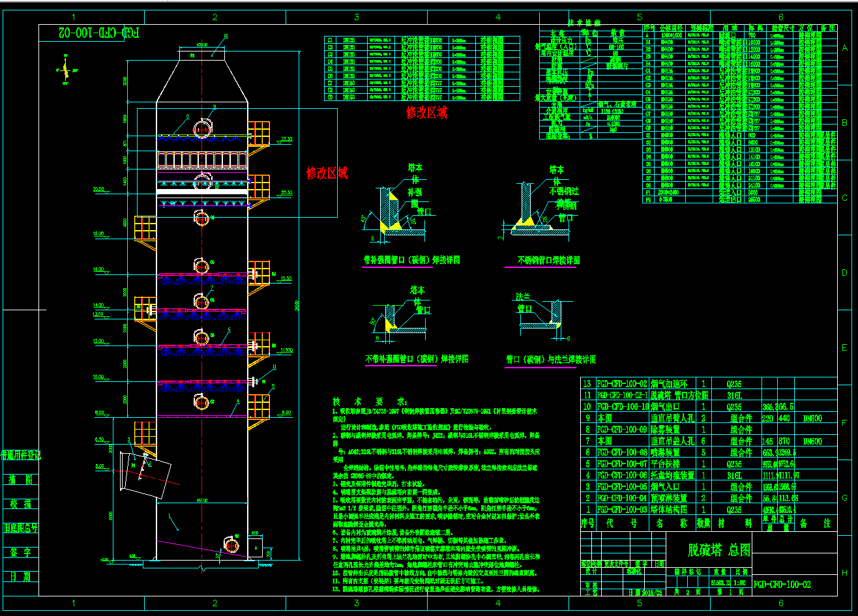
Task: Select elevation label 20.50 left of the tower
Action: 99,189
